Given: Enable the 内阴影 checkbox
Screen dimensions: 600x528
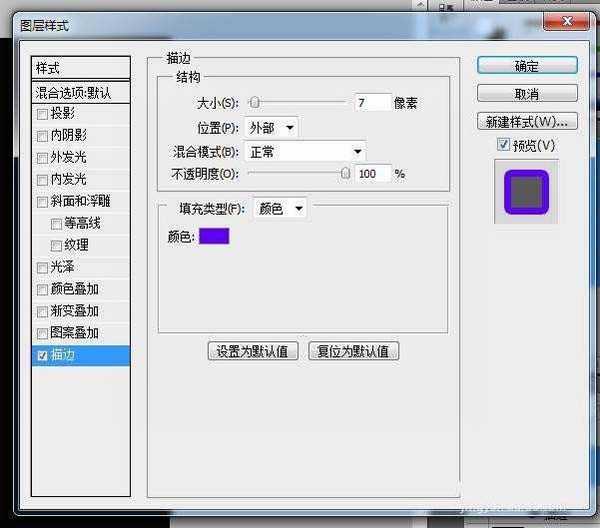Looking at the screenshot, I should pos(41,136).
